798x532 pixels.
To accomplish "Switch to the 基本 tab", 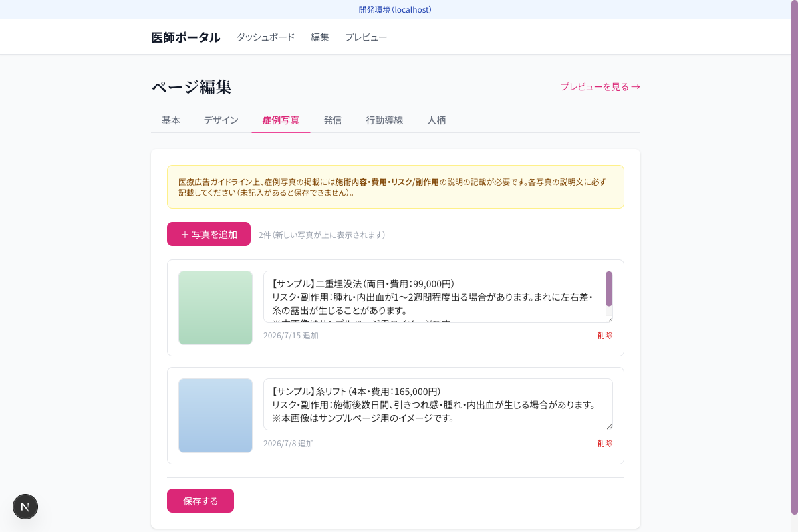I will [171, 120].
